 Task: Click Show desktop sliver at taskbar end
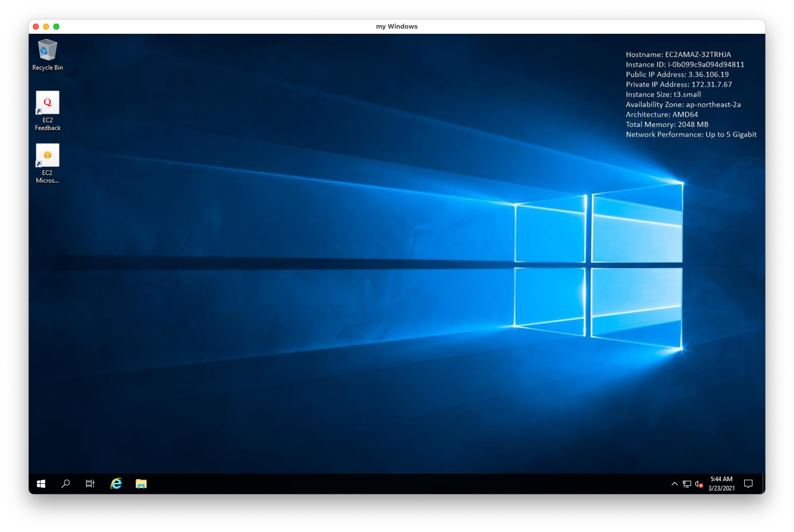[763, 484]
